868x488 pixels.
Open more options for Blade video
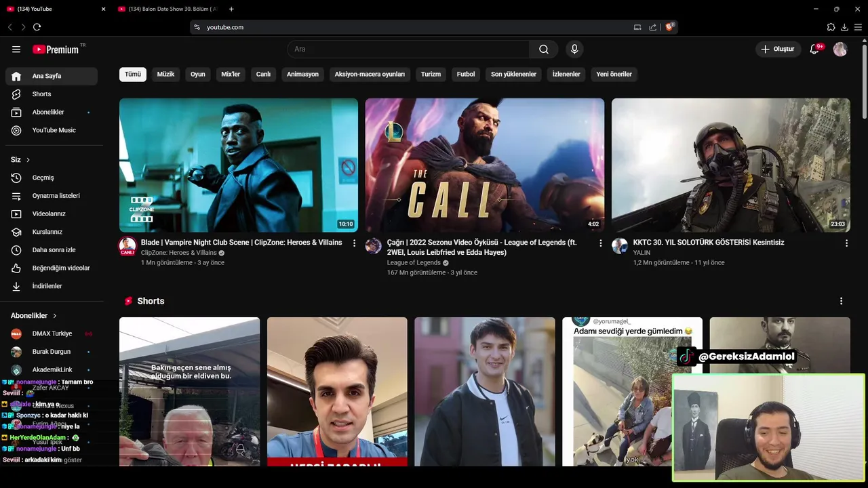354,243
